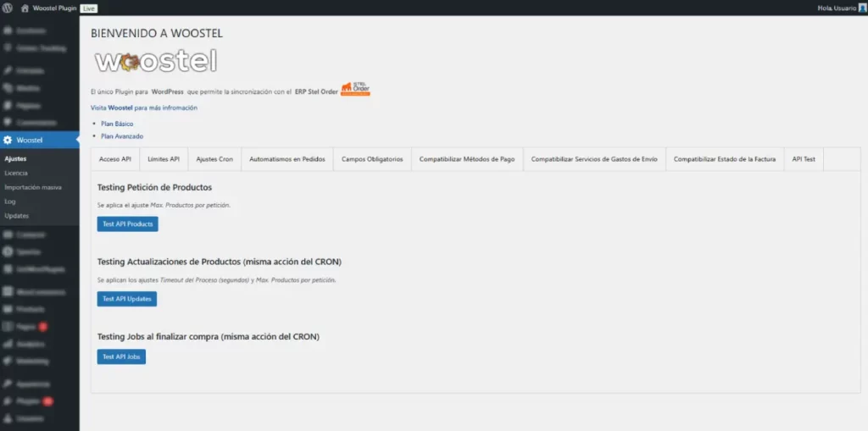
Task: Run the Test API Updates button
Action: [x=127, y=299]
